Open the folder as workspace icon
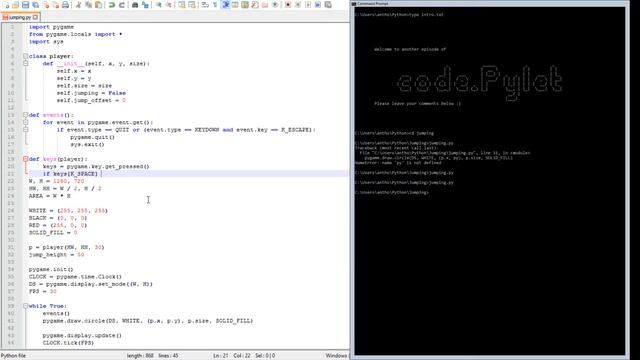640x360 pixels. (x=265, y=5)
